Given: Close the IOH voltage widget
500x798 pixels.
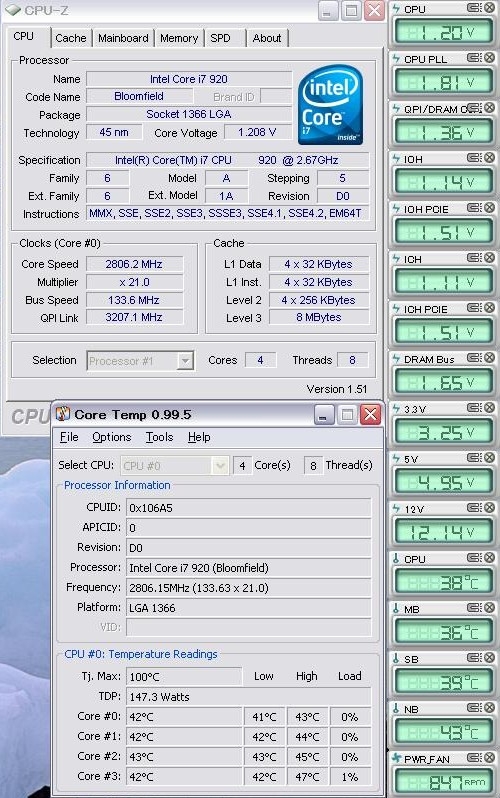Looking at the screenshot, I should (x=490, y=158).
